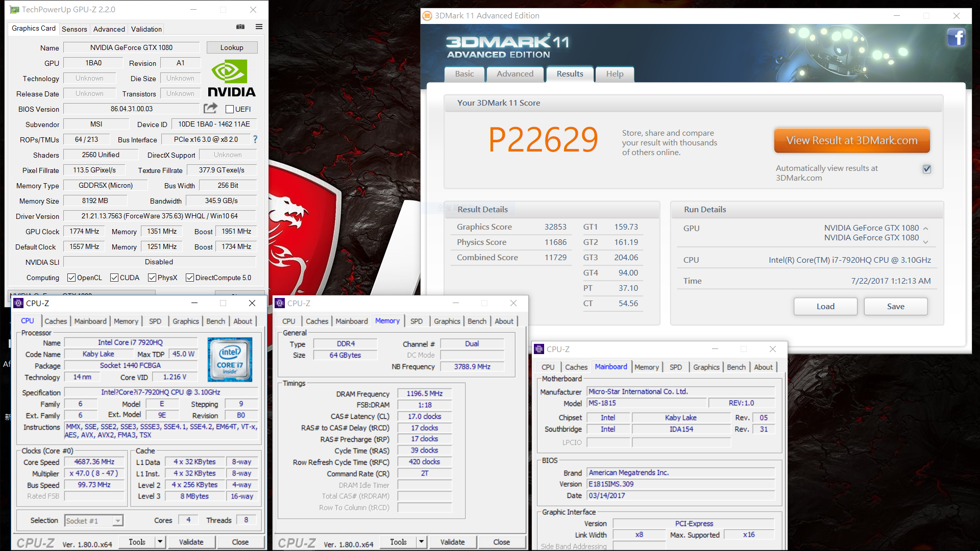Image resolution: width=980 pixels, height=551 pixels.
Task: Switch to GPU-Z Advanced tab
Action: [x=109, y=29]
